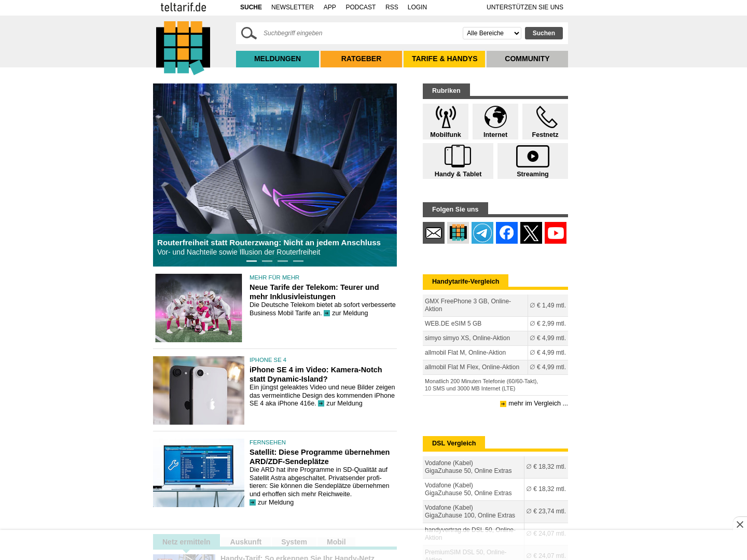
Task: Open the Internet globe rubric
Action: pos(495,121)
